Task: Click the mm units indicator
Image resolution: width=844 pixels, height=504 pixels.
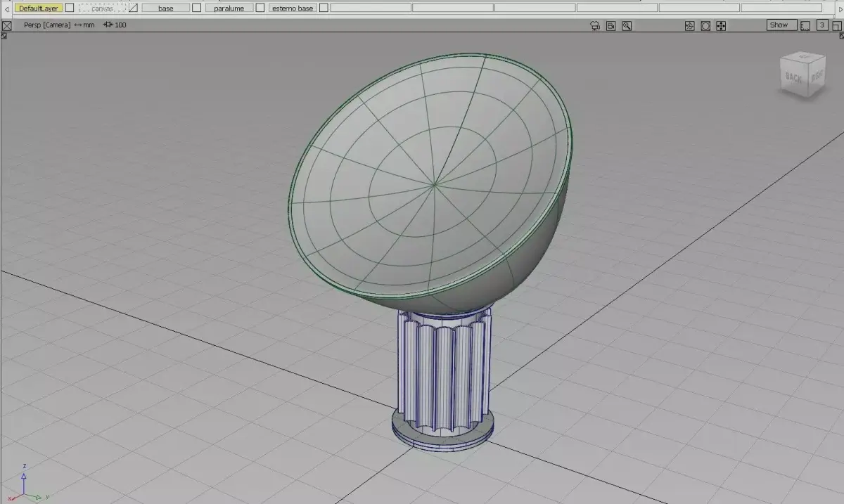Action: (x=84, y=25)
